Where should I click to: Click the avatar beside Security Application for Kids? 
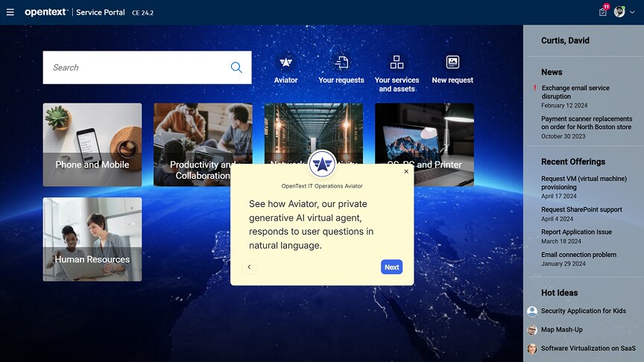pos(532,311)
